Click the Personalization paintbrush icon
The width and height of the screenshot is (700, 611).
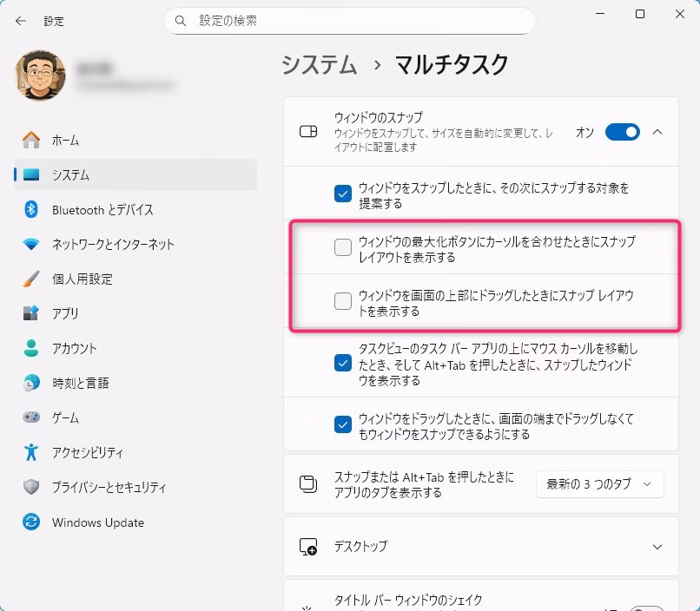tap(31, 279)
